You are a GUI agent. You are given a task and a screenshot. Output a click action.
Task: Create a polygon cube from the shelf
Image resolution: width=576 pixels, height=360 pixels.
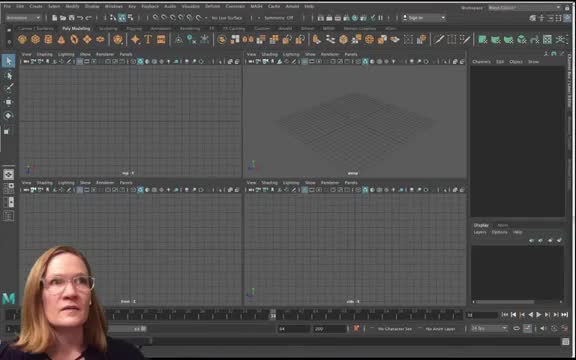click(35, 39)
